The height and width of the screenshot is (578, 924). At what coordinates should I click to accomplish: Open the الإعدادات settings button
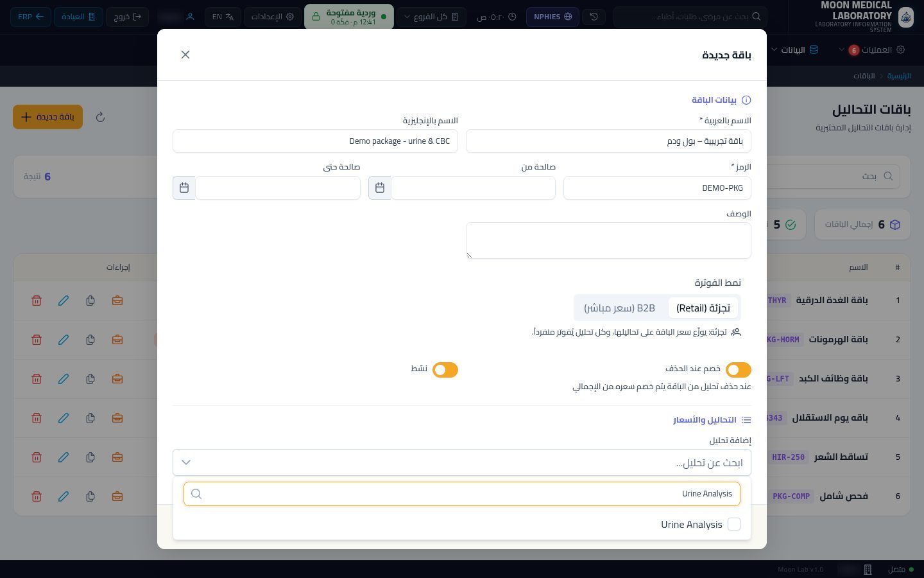pos(273,17)
